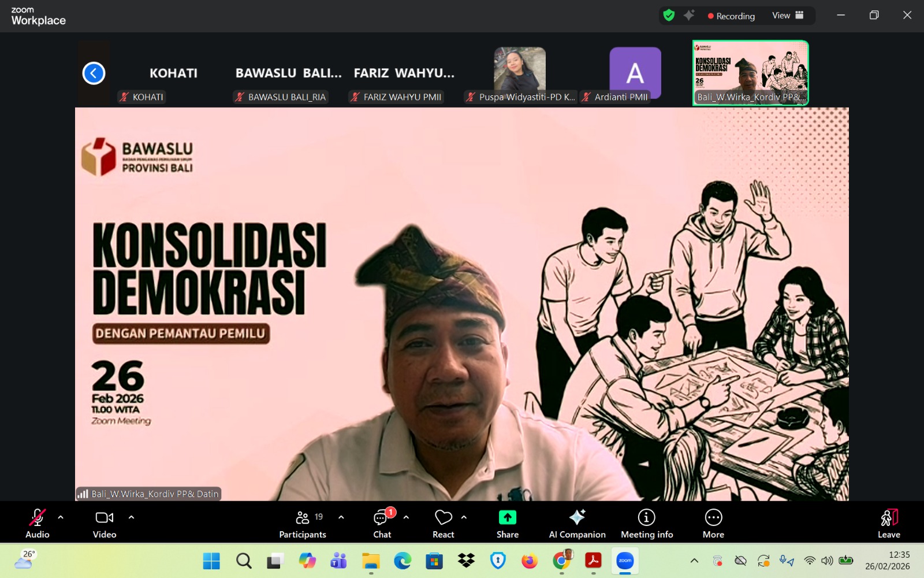Open Meeting info panel
The width and height of the screenshot is (924, 578).
click(x=646, y=517)
